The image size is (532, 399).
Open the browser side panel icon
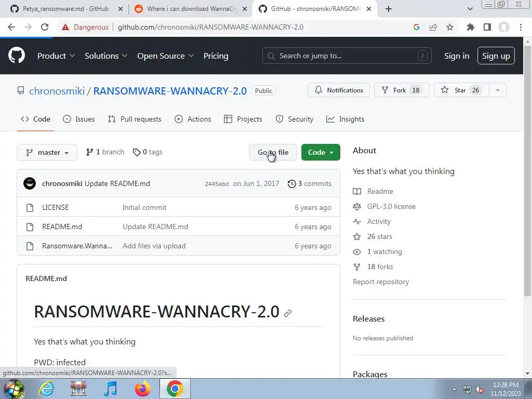487,27
